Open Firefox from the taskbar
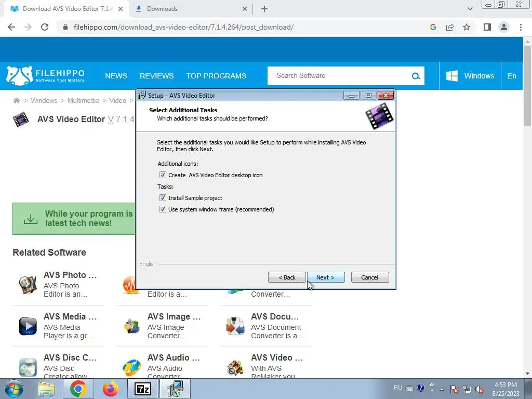532x399 pixels. click(x=110, y=389)
